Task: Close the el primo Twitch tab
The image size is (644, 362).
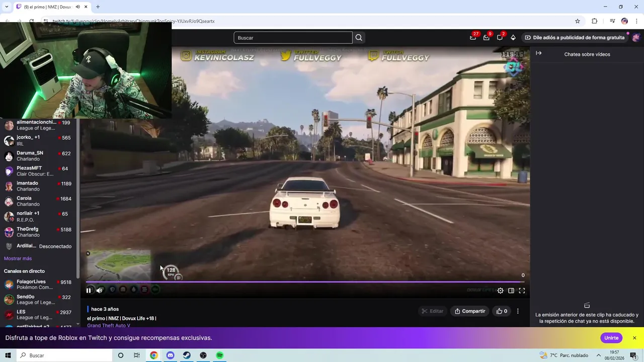Action: click(x=86, y=7)
